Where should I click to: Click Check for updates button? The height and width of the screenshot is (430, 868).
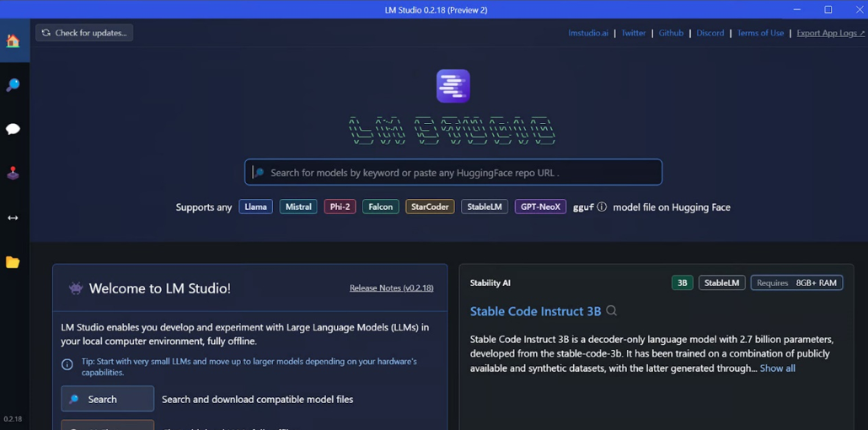(x=84, y=33)
